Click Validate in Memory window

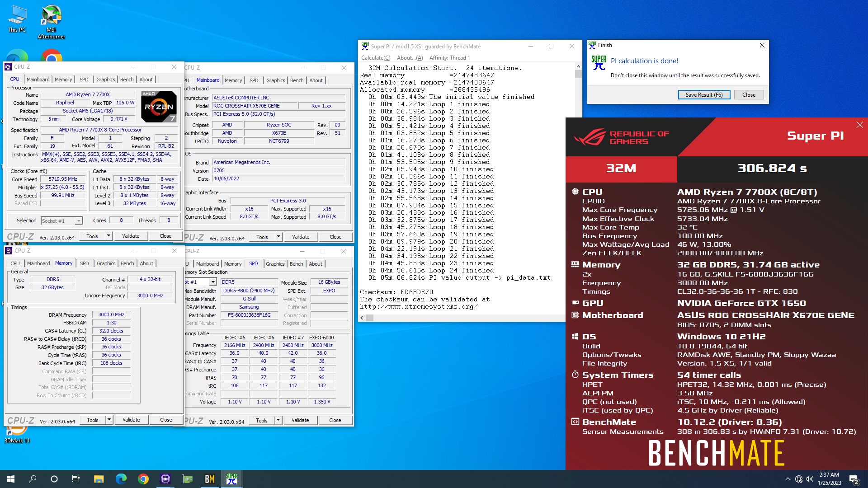[x=131, y=420]
